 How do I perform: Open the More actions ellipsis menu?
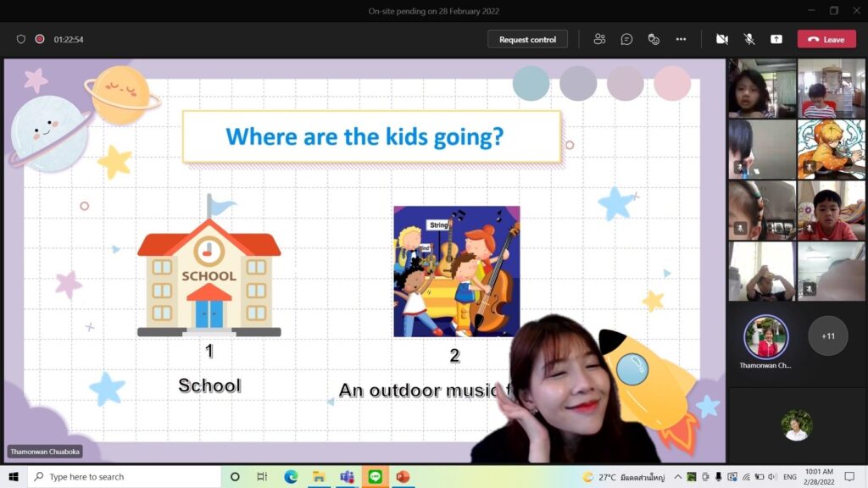[x=681, y=39]
